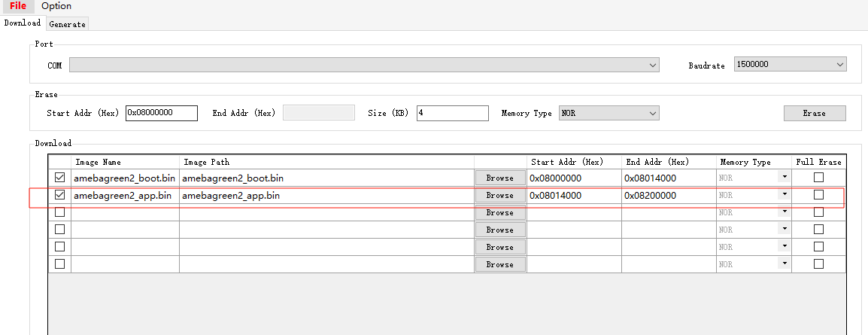Uncheck the amebagreen2_boot.bin image checkbox
Image resolution: width=868 pixels, height=335 pixels.
coord(60,178)
